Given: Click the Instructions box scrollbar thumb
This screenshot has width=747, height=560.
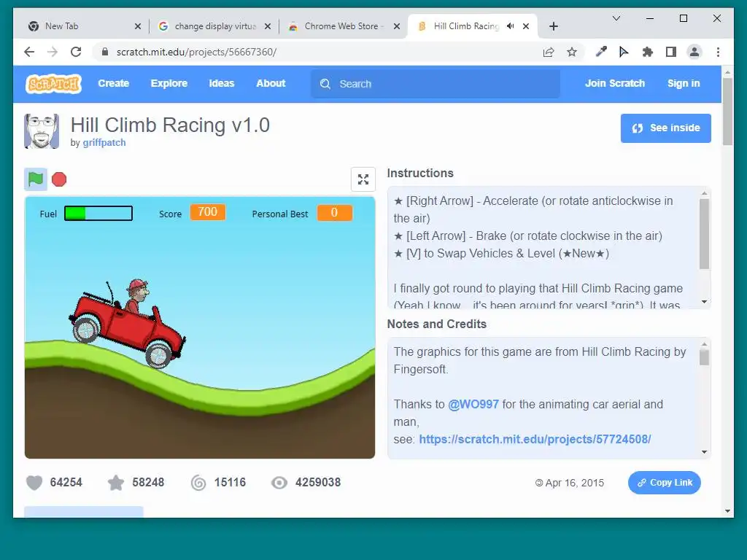Looking at the screenshot, I should [704, 234].
